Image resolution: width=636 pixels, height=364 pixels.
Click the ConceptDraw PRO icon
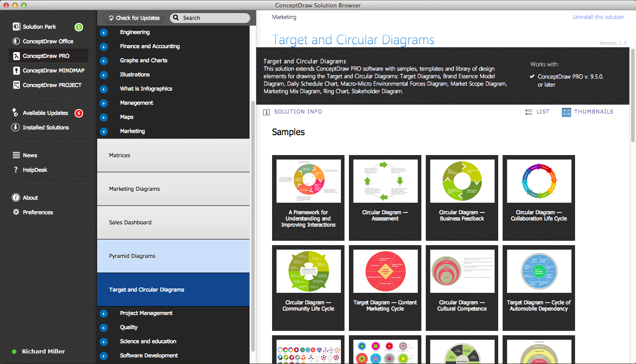pos(16,56)
